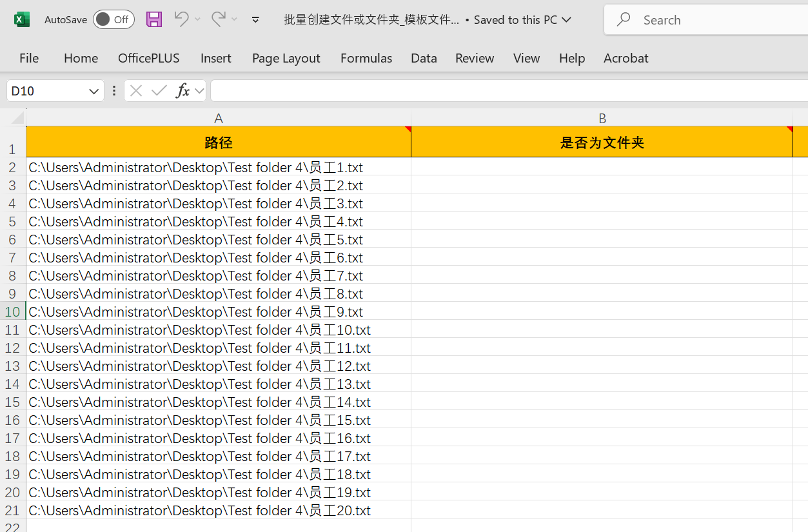Open the Customize Quick Access Toolbar menu
The width and height of the screenshot is (808, 532).
pos(255,19)
